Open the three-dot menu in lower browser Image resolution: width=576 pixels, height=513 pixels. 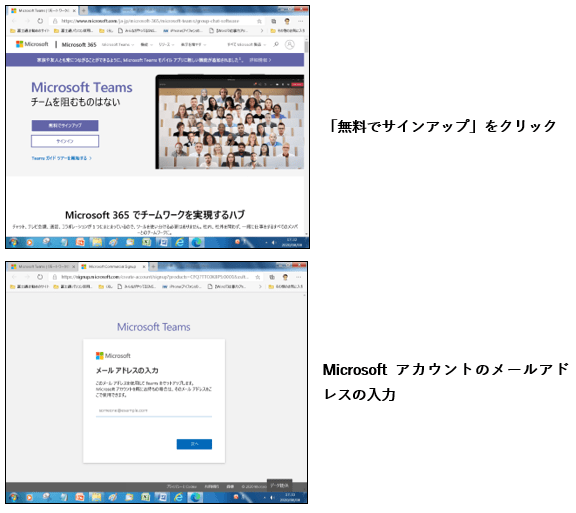point(299,277)
